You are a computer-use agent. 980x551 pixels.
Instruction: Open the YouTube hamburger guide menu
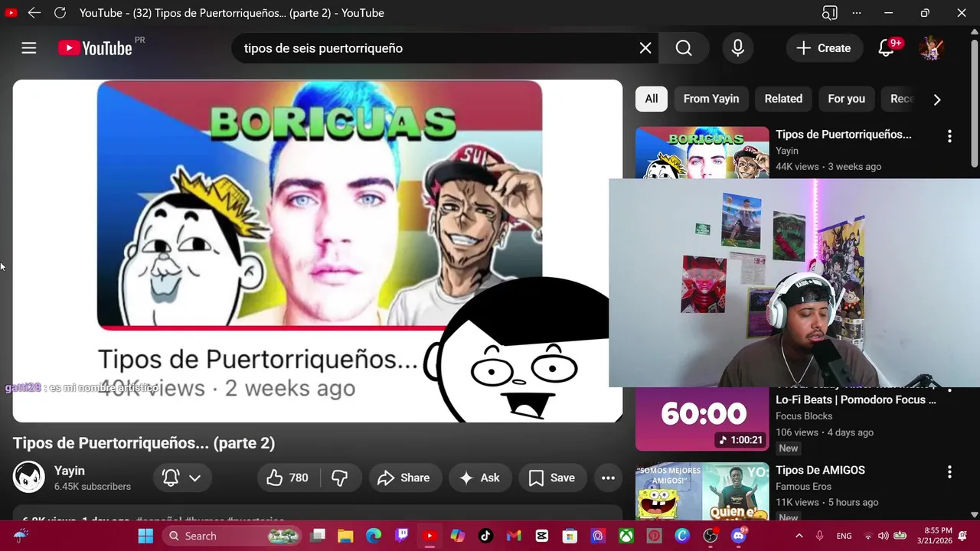click(x=29, y=48)
